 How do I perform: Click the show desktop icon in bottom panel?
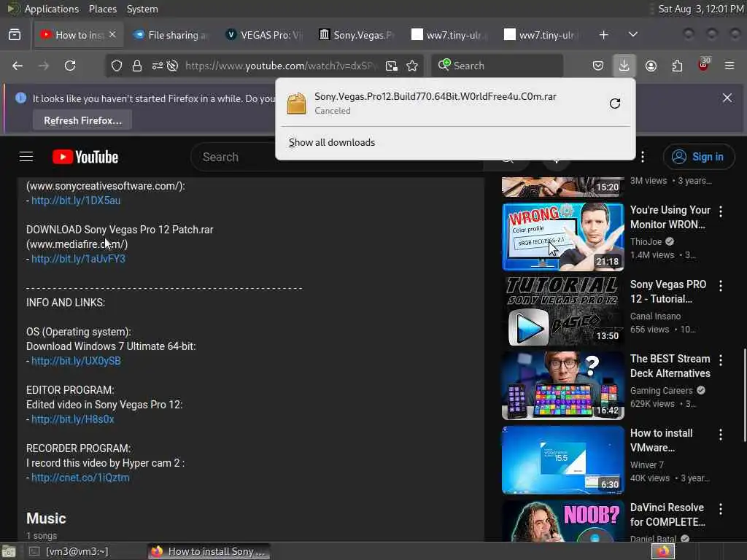pyautogui.click(x=9, y=551)
